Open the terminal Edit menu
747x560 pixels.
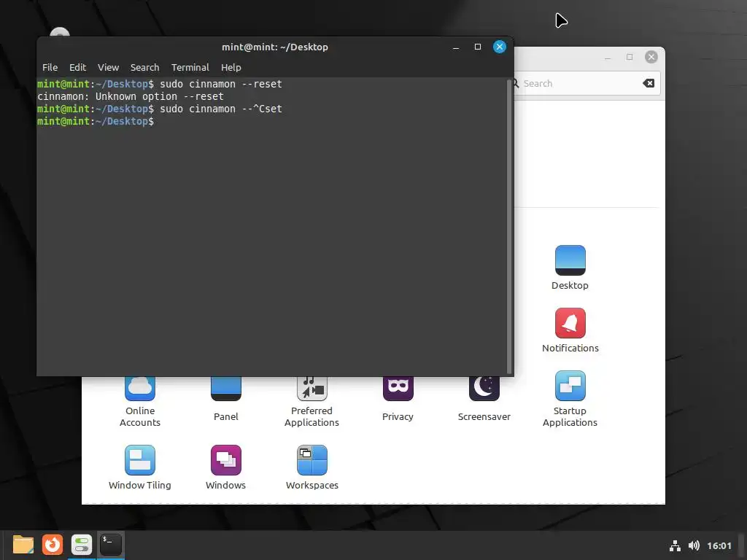click(x=77, y=68)
